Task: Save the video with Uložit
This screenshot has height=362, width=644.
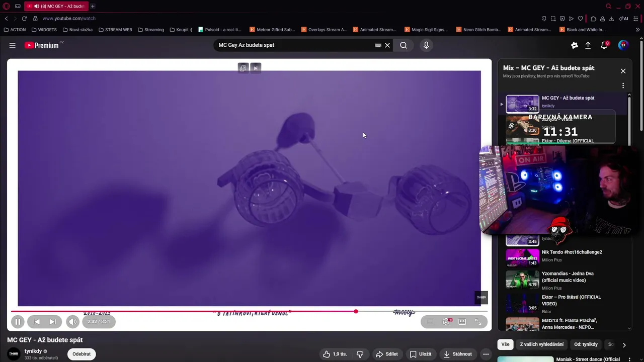Action: [x=421, y=354]
